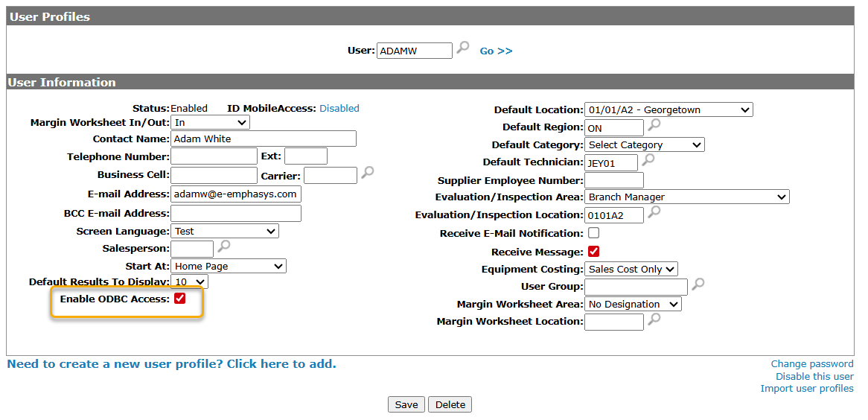Click the User Group search icon
868x420 pixels.
pyautogui.click(x=698, y=284)
